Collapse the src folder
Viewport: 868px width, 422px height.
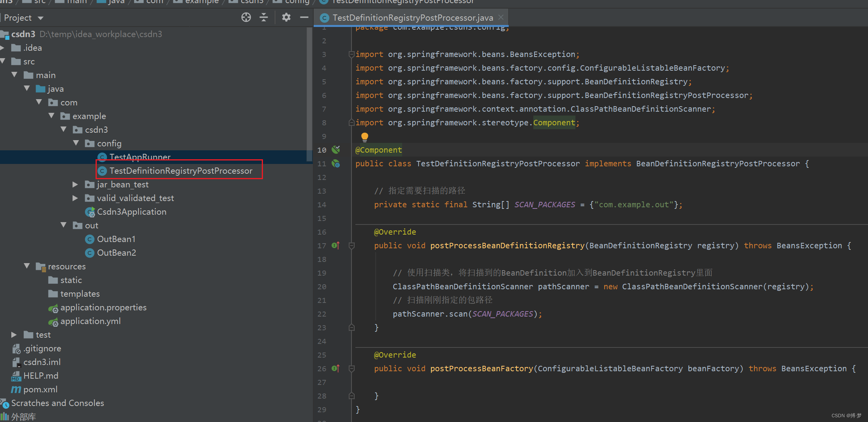point(3,61)
